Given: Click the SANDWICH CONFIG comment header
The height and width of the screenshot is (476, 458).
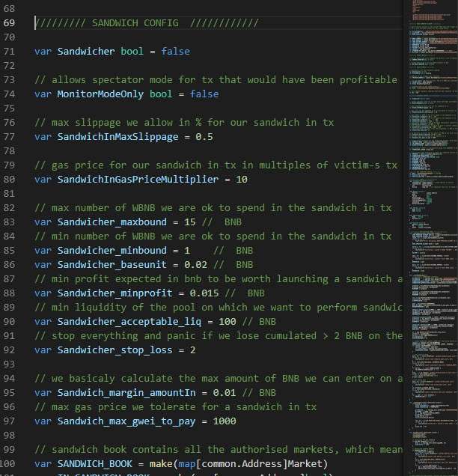Looking at the screenshot, I should point(147,22).
